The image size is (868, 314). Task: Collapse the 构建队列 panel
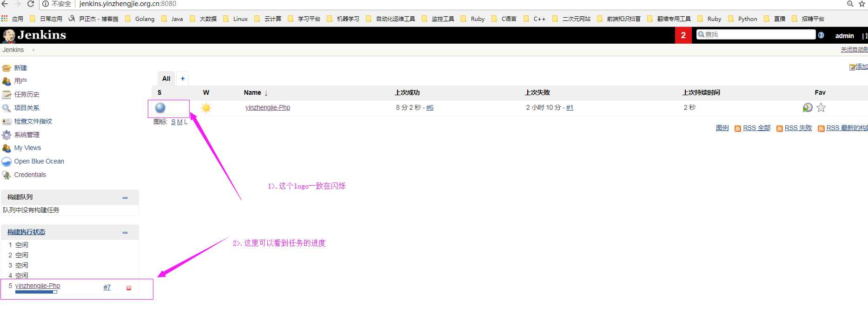pyautogui.click(x=125, y=198)
